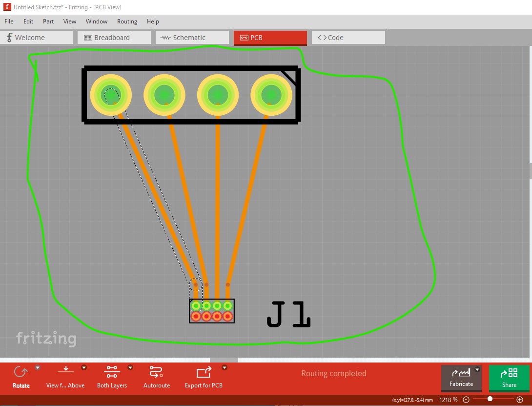
Task: Zoom in with the plus icon
Action: pos(520,400)
